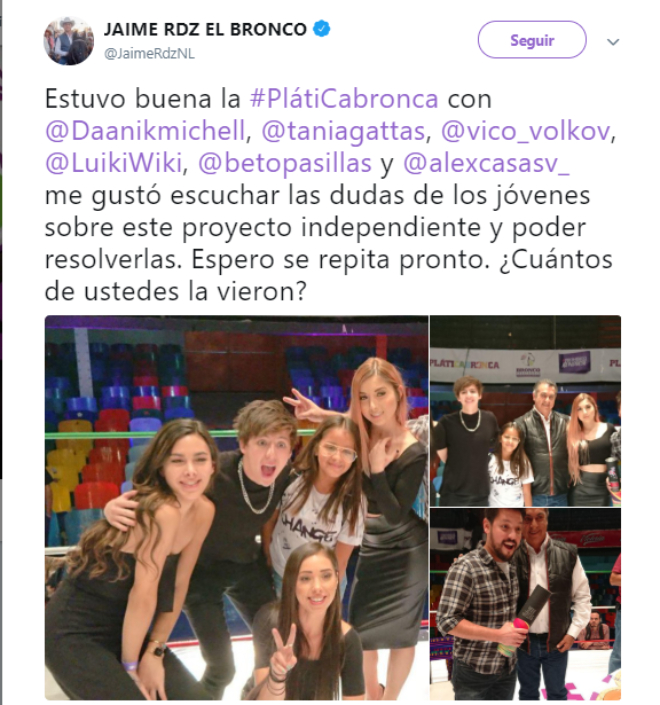This screenshot has width=660, height=705.
Task: Open the top-right photo with banner
Action: tap(526, 411)
